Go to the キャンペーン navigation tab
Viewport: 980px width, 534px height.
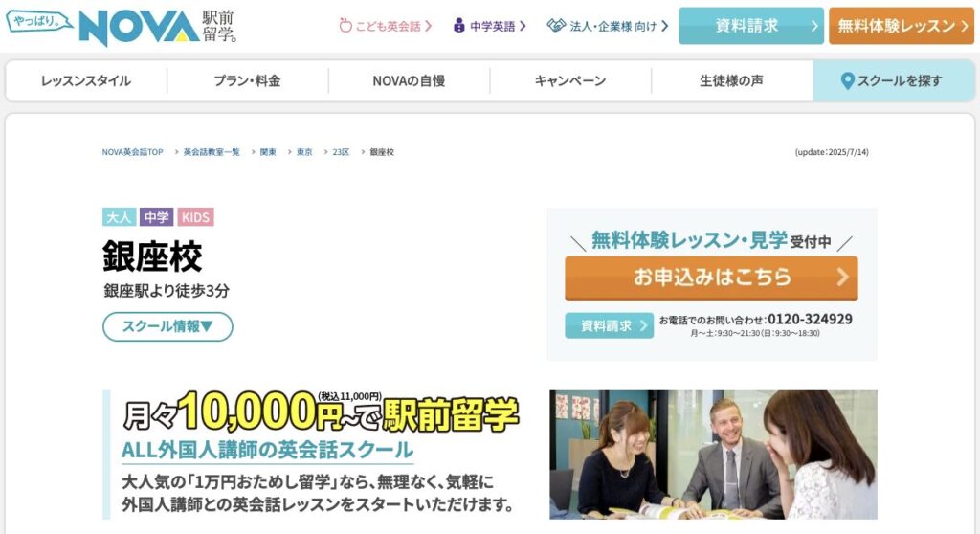point(570,80)
